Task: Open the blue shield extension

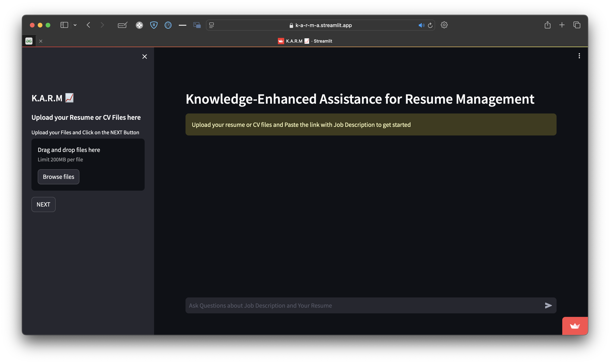Action: coord(154,25)
